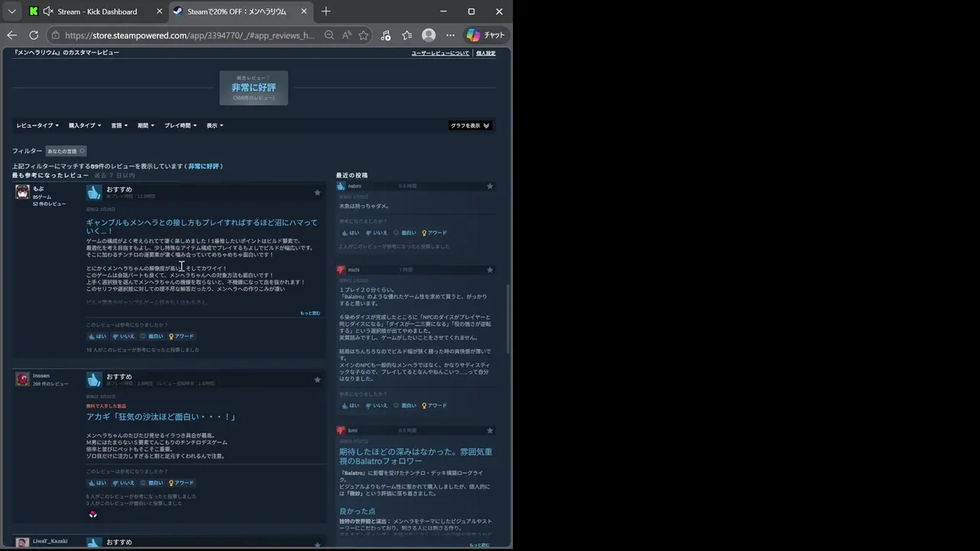Open fumi's review title 期待したほどの深みはなかった
Image resolution: width=980 pixels, height=551 pixels.
(x=416, y=456)
